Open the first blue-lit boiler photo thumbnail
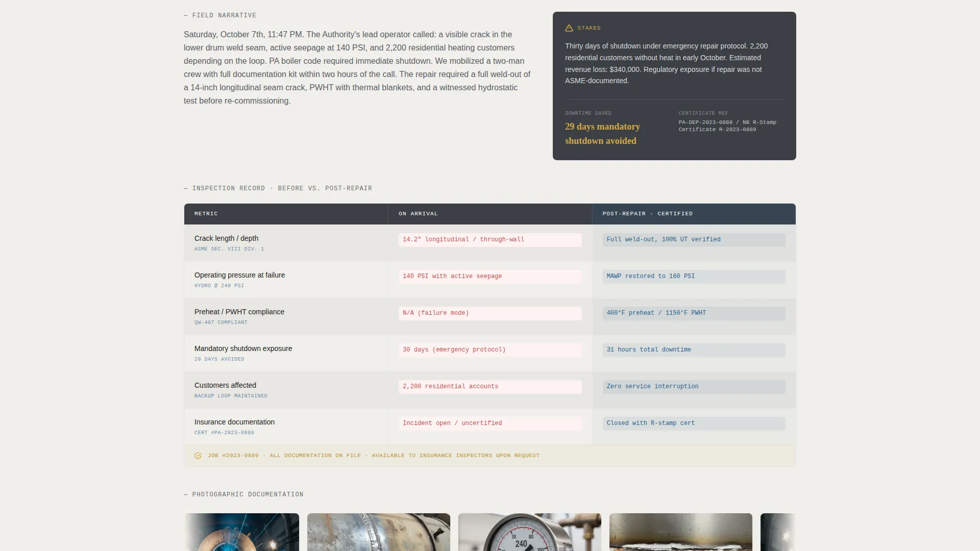This screenshot has height=551, width=980. click(241, 532)
